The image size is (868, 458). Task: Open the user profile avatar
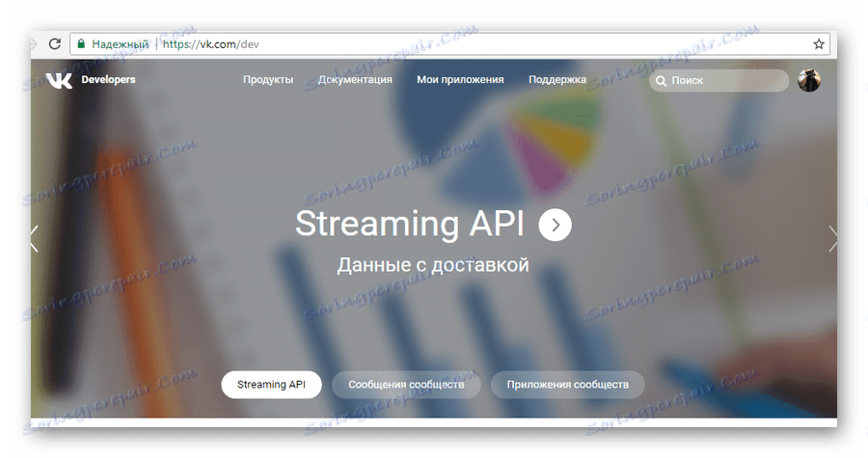(809, 80)
